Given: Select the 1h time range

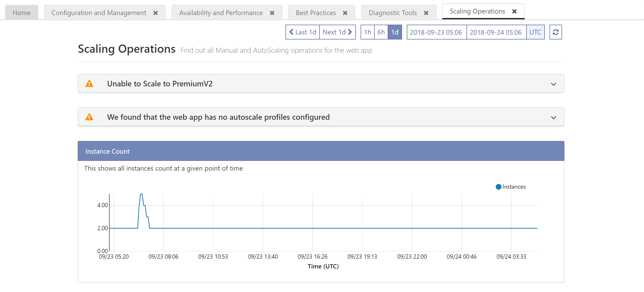Looking at the screenshot, I should pos(368,32).
